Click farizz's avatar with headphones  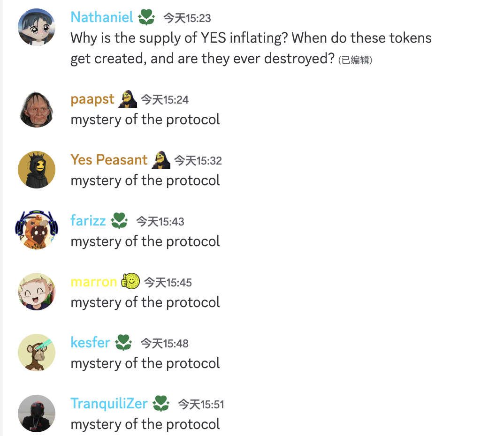[x=36, y=230]
